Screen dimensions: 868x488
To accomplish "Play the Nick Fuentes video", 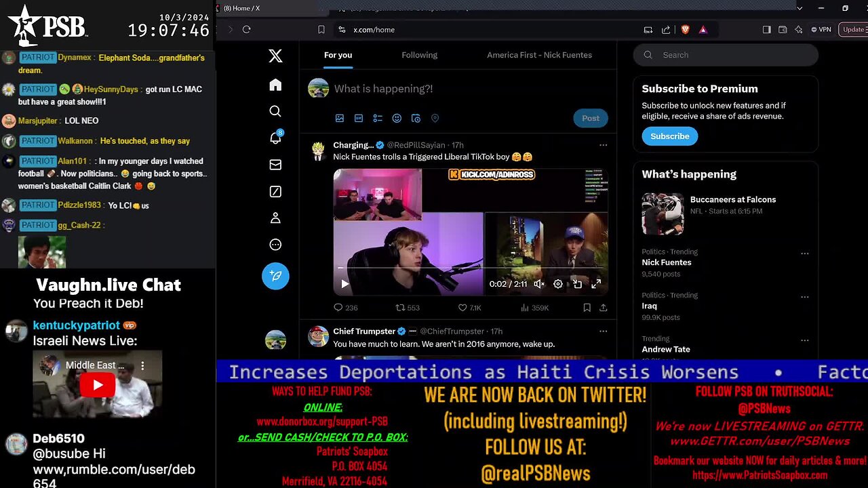I will [344, 284].
